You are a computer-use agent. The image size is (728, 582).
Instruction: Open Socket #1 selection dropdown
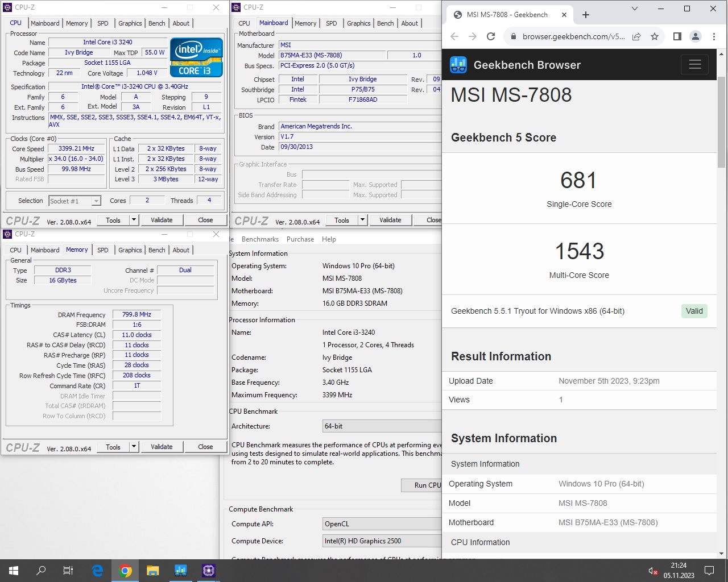tap(96, 201)
